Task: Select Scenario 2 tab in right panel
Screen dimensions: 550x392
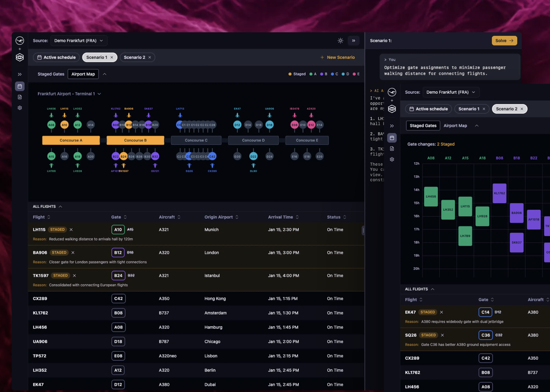Action: (506, 109)
